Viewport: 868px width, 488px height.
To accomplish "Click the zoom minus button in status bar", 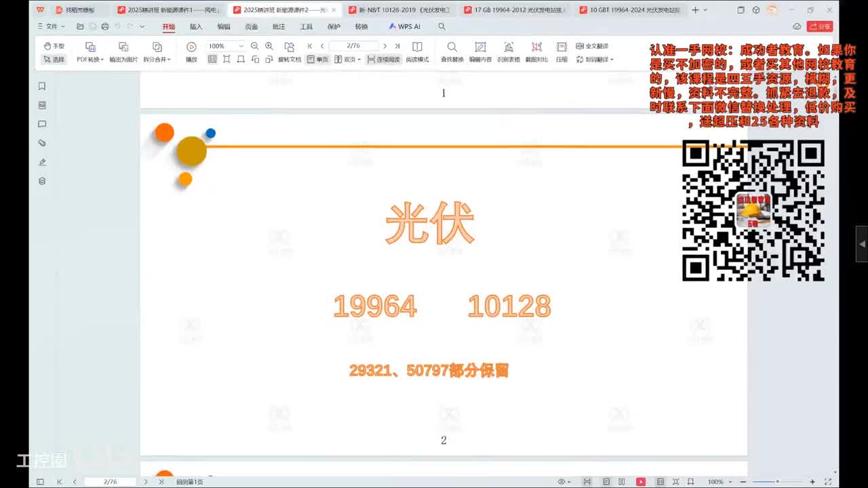I will click(x=745, y=481).
